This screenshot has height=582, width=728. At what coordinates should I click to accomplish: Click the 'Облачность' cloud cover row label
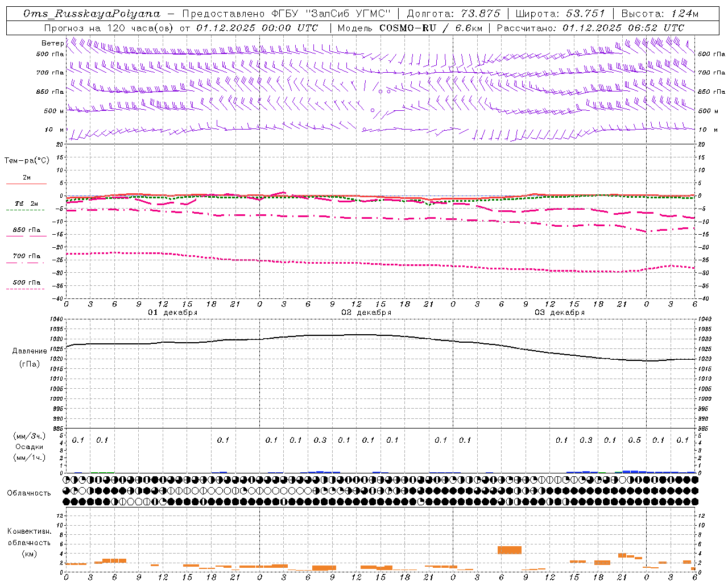click(29, 493)
